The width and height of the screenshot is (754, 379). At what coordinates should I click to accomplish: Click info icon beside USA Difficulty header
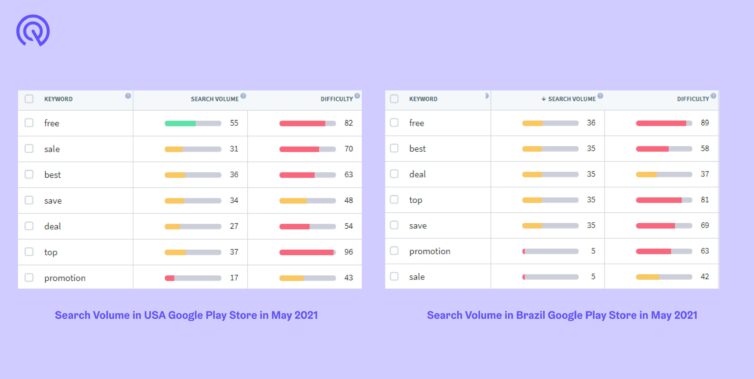pyautogui.click(x=357, y=96)
